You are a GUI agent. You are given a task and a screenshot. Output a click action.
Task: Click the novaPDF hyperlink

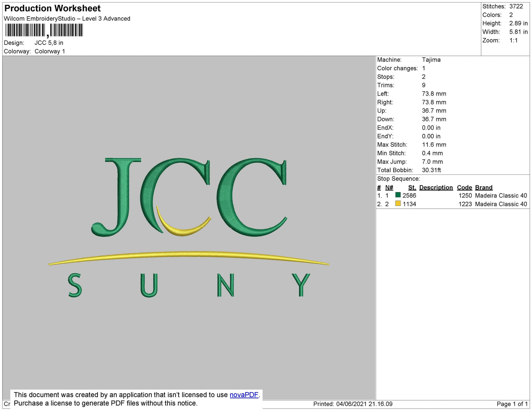[x=244, y=395]
